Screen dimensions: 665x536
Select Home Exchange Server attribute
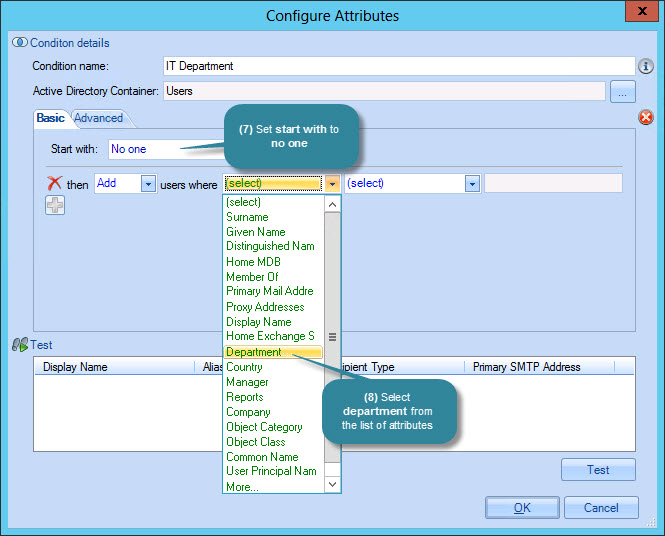coord(274,336)
